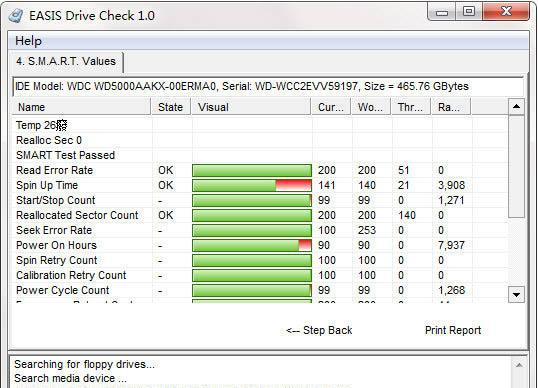Click threshold 140 of Reallocated Sector Count
This screenshot has width=538, height=388.
(x=407, y=215)
